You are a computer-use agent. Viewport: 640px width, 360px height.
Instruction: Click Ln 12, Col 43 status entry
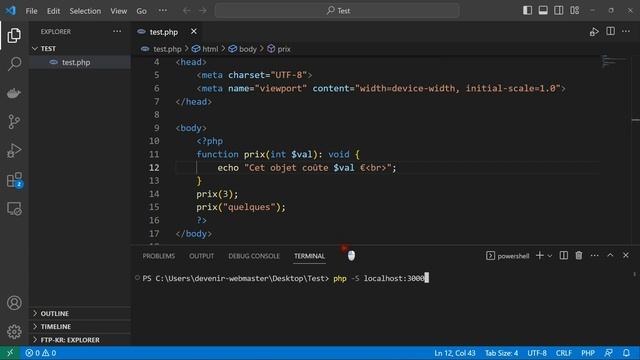tap(455, 353)
